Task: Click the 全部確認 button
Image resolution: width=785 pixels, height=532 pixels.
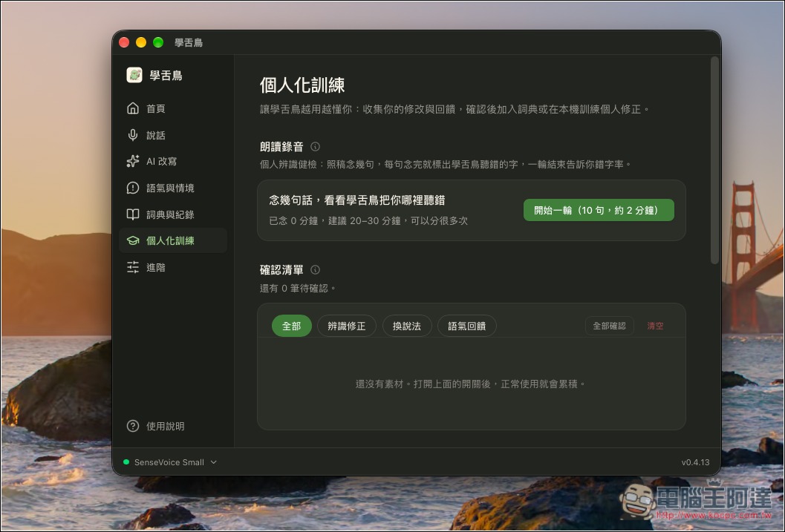Action: click(x=609, y=326)
